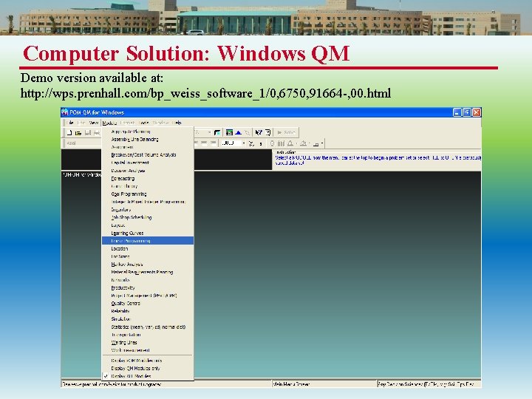Screen dimensions: 532x399
Task: Click the Open file toolbar icon
Action: coord(78,133)
